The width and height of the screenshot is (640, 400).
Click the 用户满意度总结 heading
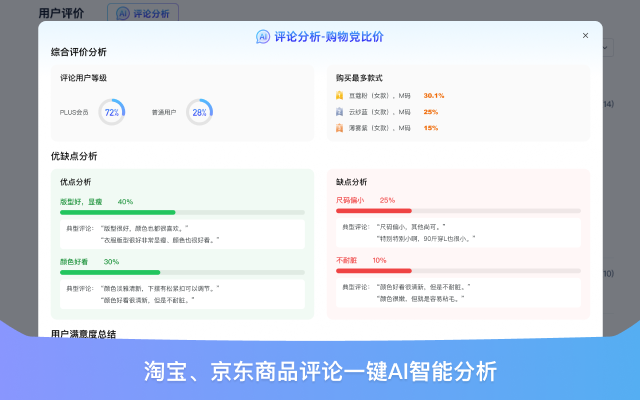84,334
